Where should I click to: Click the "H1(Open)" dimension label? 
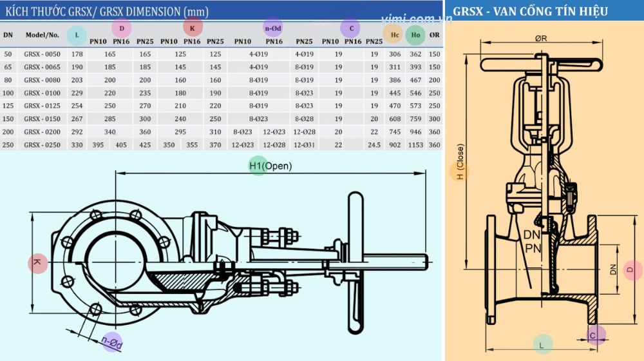pos(270,166)
